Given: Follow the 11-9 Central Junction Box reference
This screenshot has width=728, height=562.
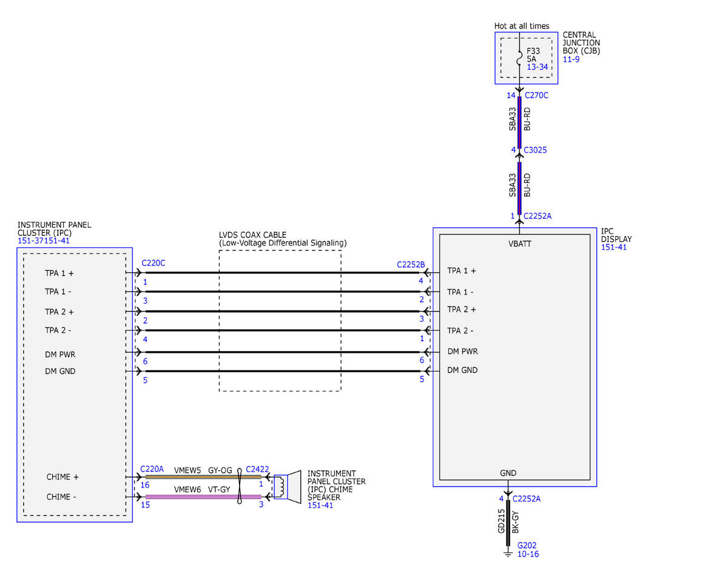Looking at the screenshot, I should point(571,59).
